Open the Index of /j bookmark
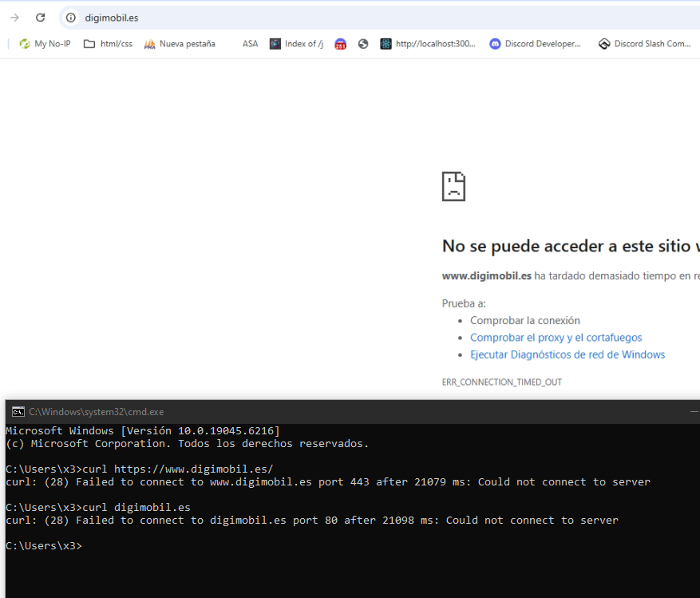The width and height of the screenshot is (700, 598). (296, 44)
